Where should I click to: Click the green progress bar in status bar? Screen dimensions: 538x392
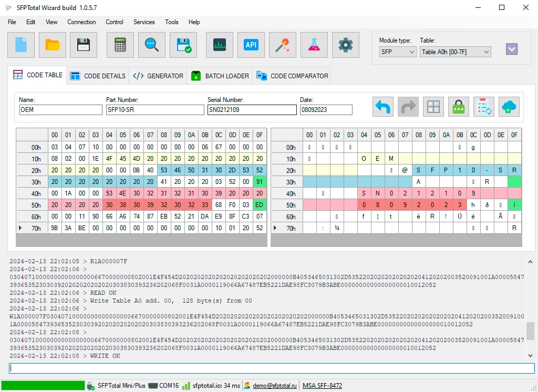(43, 386)
